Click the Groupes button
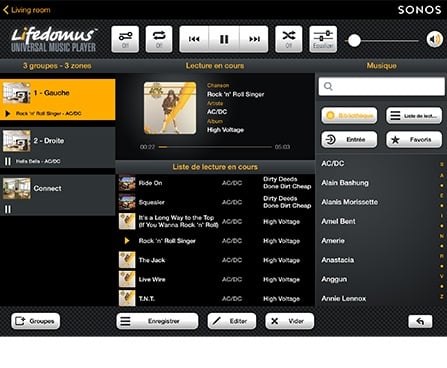The image size is (447, 368). 36,321
